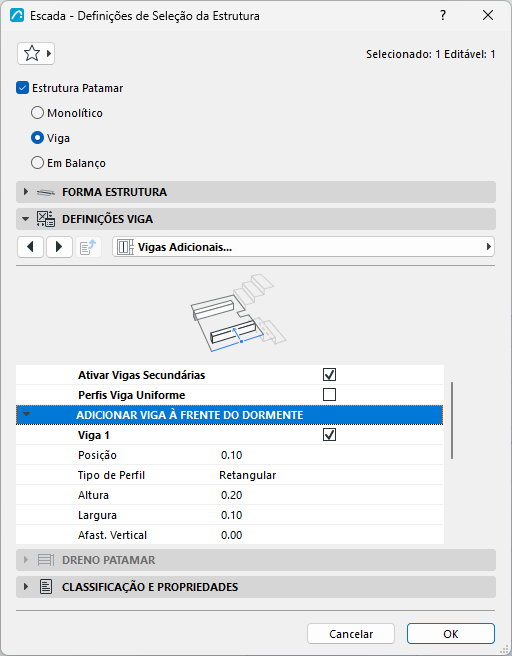Image resolution: width=512 pixels, height=656 pixels.
Task: Select the Largura row label
Action: (97, 515)
